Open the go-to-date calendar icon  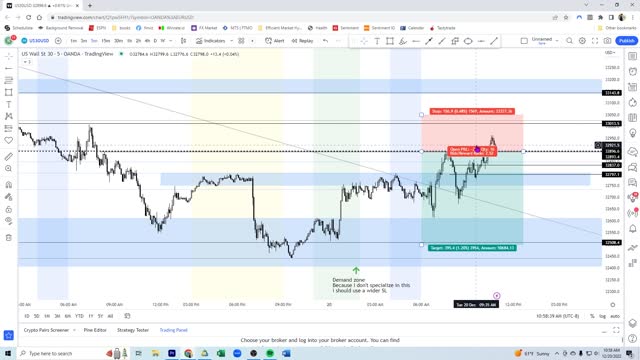click(x=127, y=316)
